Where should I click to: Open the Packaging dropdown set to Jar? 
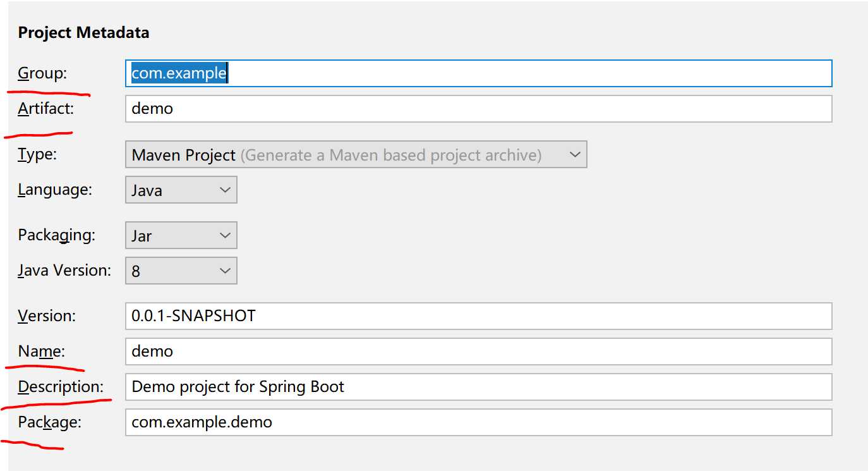[x=181, y=236]
